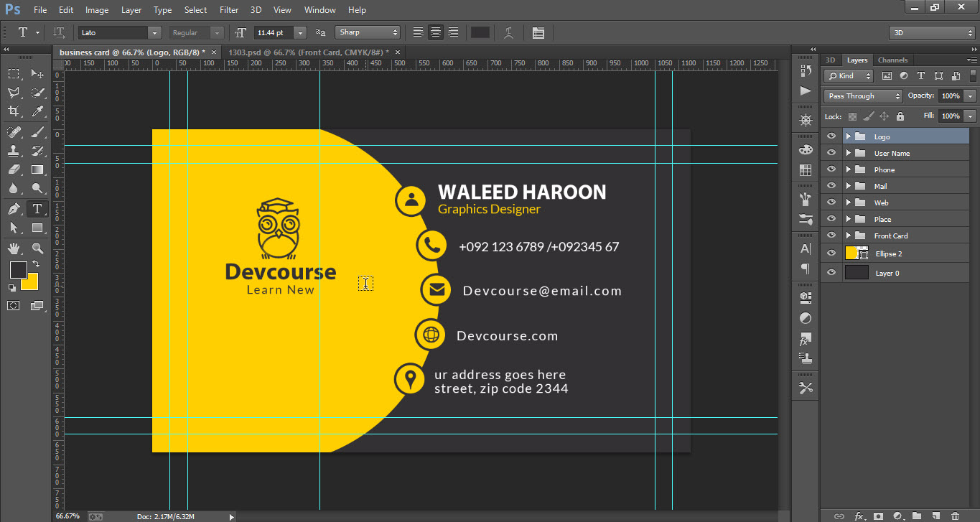Open the Kind filter dropdown

848,75
